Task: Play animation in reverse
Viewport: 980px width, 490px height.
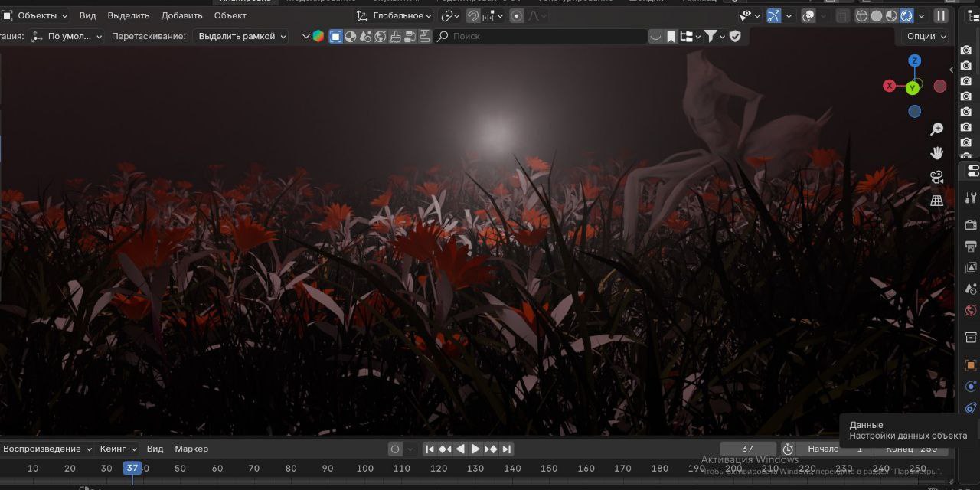Action: [460, 449]
